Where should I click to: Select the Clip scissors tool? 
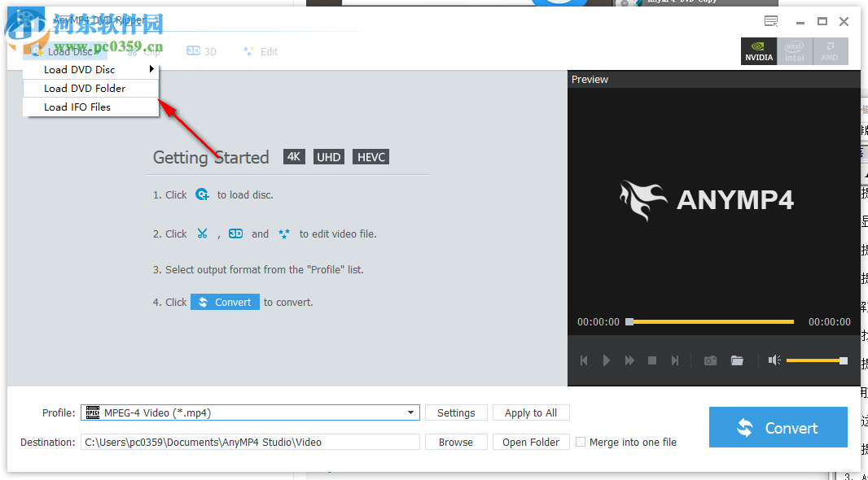click(x=144, y=51)
